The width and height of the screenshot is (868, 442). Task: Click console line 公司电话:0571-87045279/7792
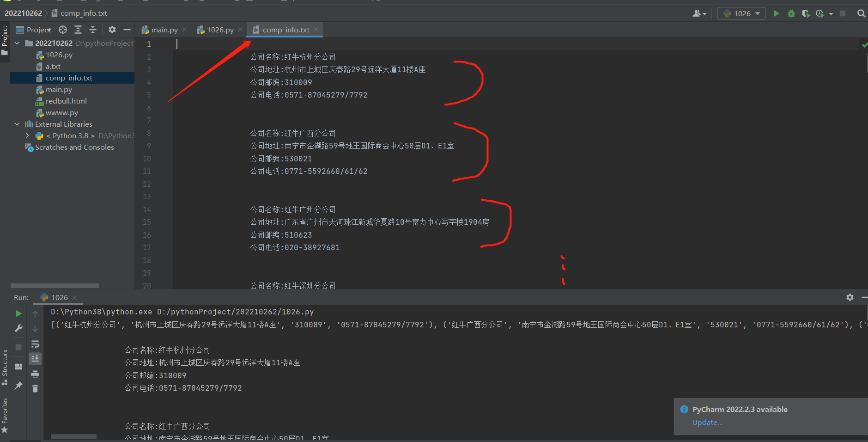[x=183, y=388]
